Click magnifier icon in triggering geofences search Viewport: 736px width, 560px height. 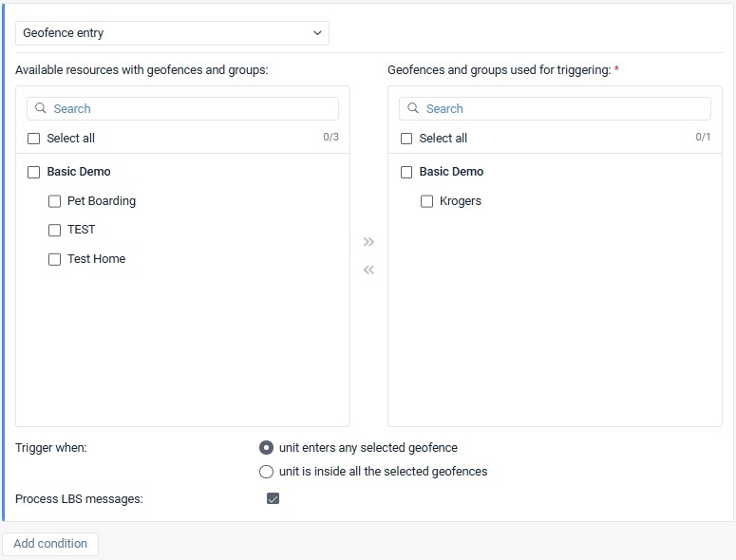click(x=413, y=108)
